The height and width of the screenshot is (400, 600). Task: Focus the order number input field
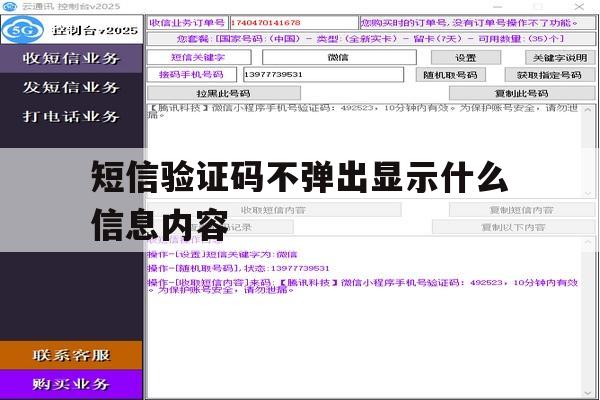pyautogui.click(x=294, y=23)
